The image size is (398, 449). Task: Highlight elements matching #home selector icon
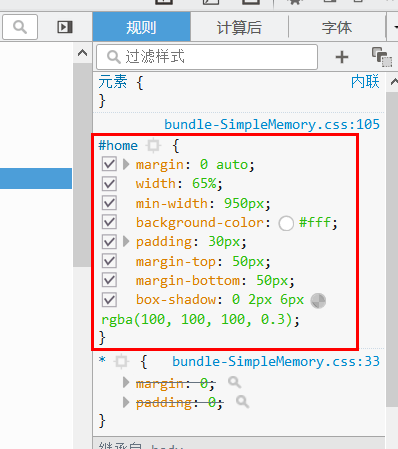[153, 145]
